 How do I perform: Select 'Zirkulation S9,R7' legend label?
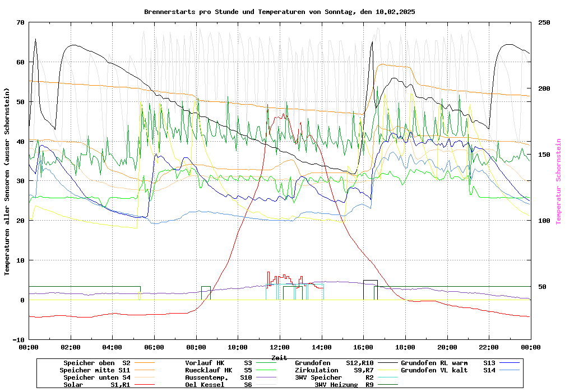[x=334, y=370]
